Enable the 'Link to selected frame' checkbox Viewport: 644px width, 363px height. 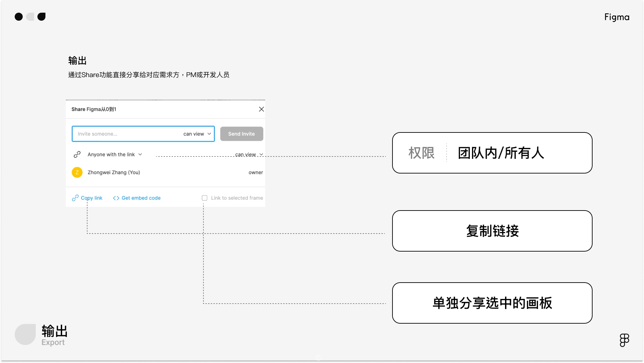204,198
